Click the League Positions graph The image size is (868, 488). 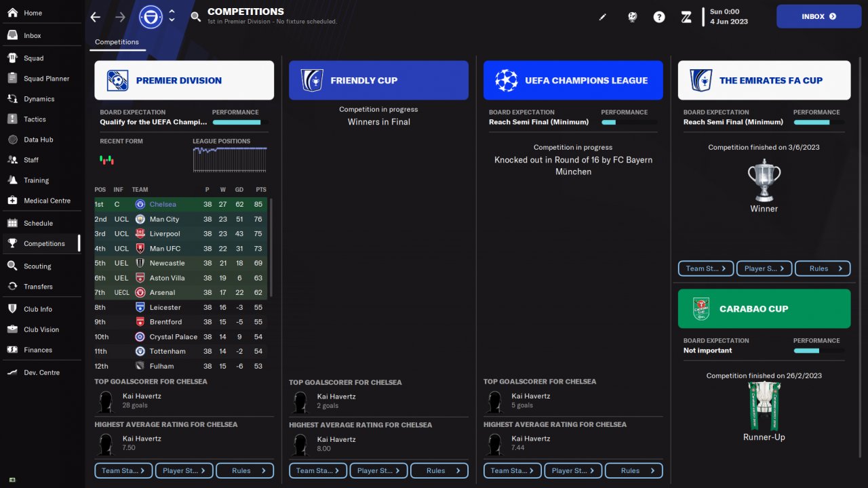pos(230,159)
